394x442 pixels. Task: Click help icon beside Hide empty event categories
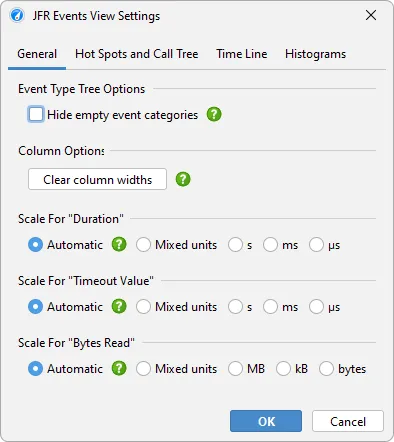point(214,115)
